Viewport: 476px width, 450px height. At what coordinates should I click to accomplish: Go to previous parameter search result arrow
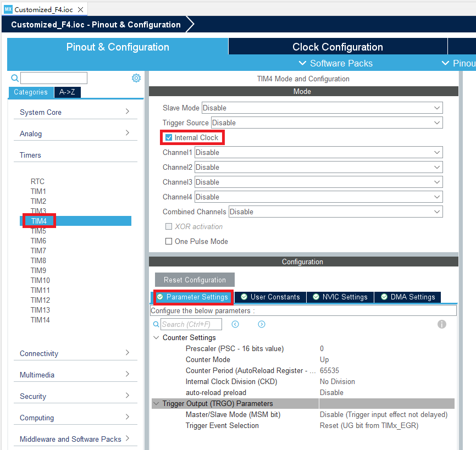click(x=235, y=324)
